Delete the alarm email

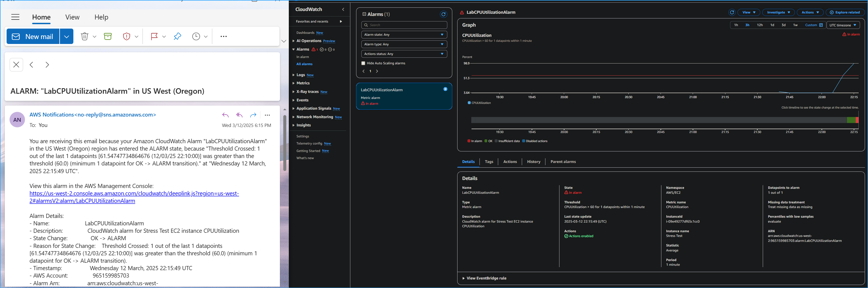[x=84, y=36]
